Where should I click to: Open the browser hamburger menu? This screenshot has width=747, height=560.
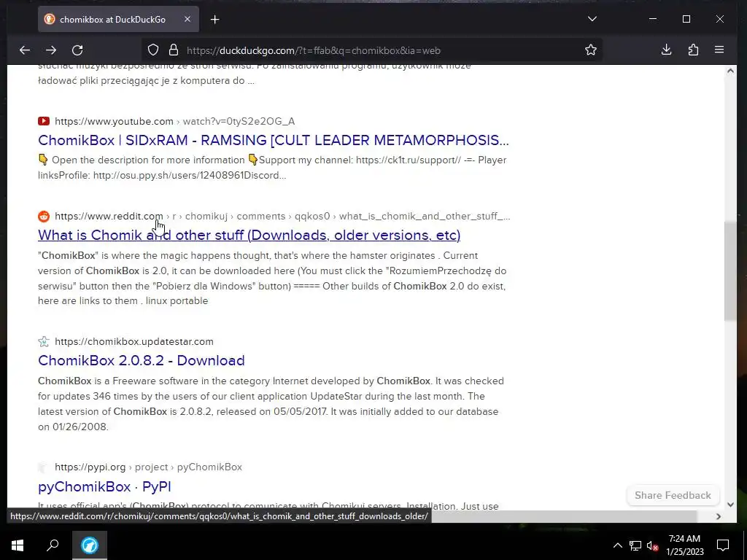[x=719, y=50]
